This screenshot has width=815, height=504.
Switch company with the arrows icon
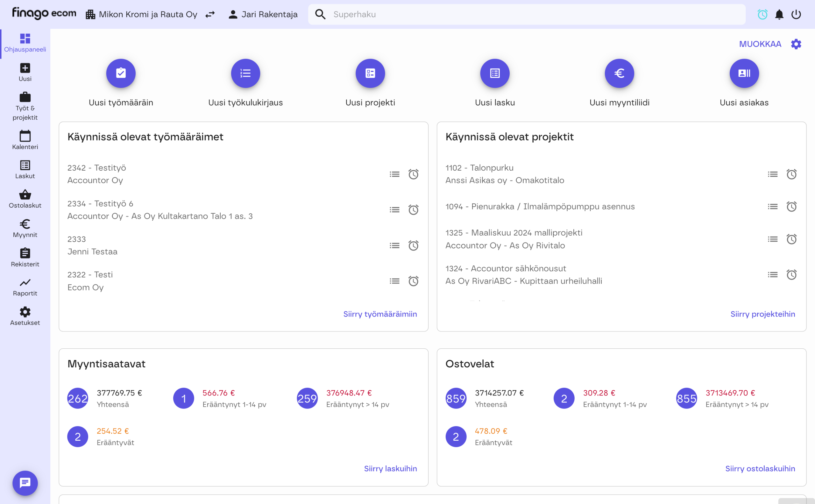pos(210,14)
